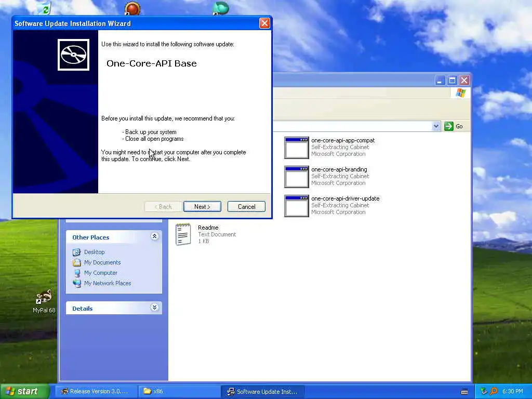Click the red ball desktop shortcut icon
The height and width of the screenshot is (399, 532).
132,8
